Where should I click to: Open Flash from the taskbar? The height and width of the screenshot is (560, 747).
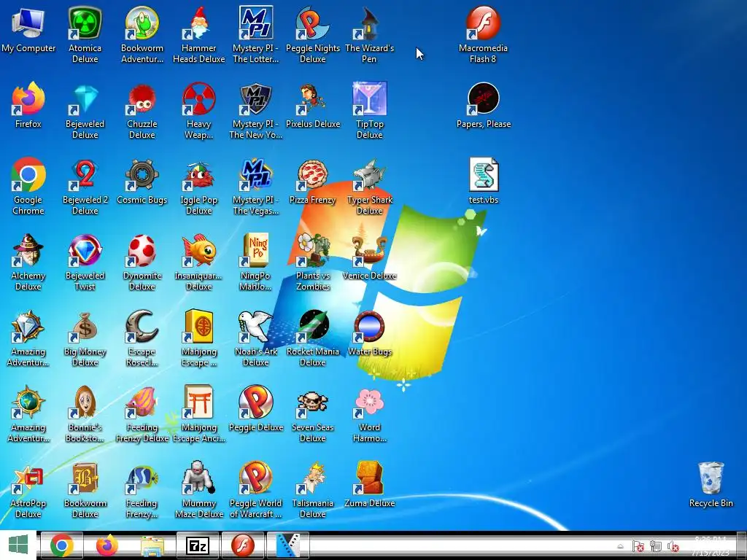[242, 545]
